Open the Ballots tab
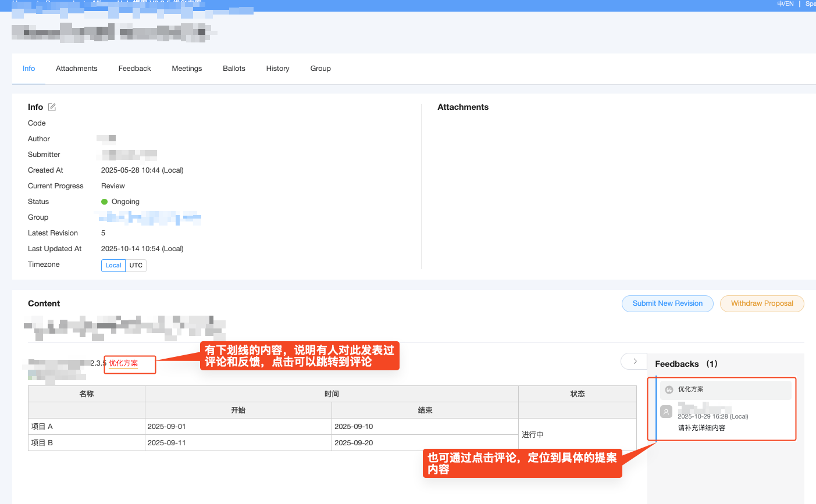This screenshot has width=816, height=504. pyautogui.click(x=234, y=69)
